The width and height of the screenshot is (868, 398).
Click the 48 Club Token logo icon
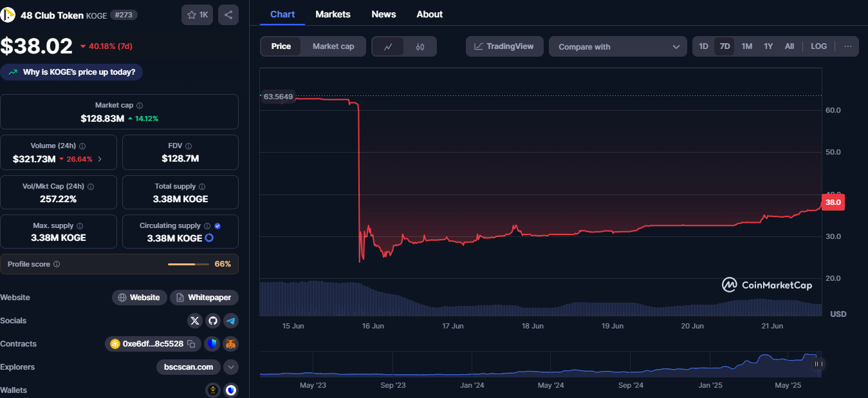[8, 14]
